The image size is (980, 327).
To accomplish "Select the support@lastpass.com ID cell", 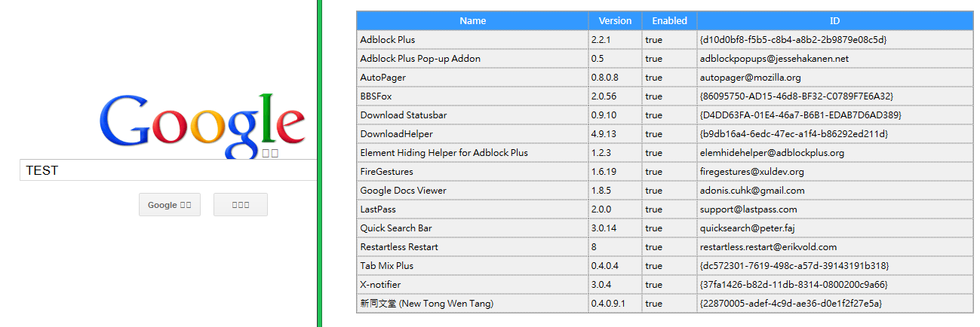I will point(748,209).
